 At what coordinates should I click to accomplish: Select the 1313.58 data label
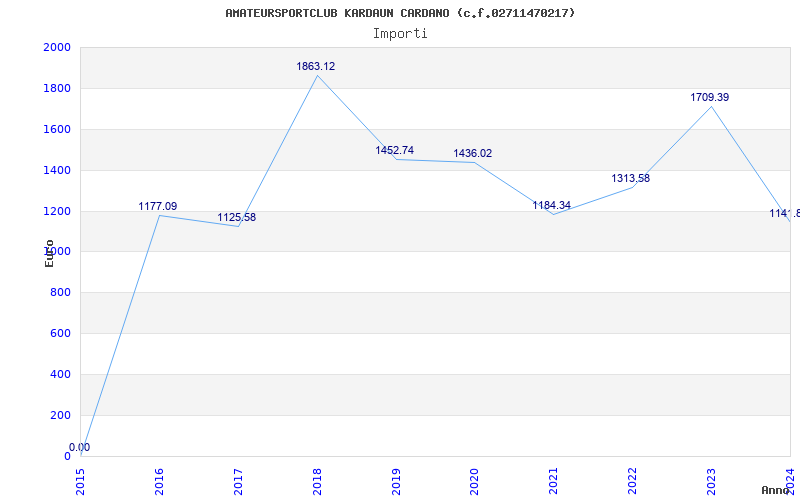[x=631, y=179]
